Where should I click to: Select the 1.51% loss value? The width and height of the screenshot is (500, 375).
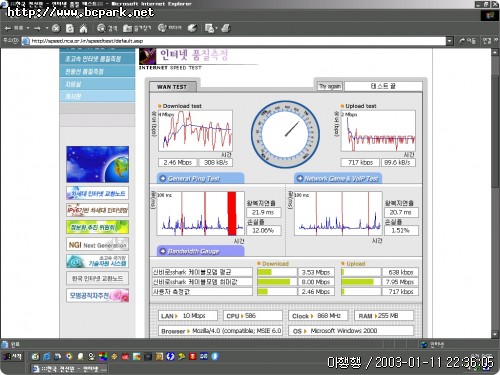click(x=401, y=230)
